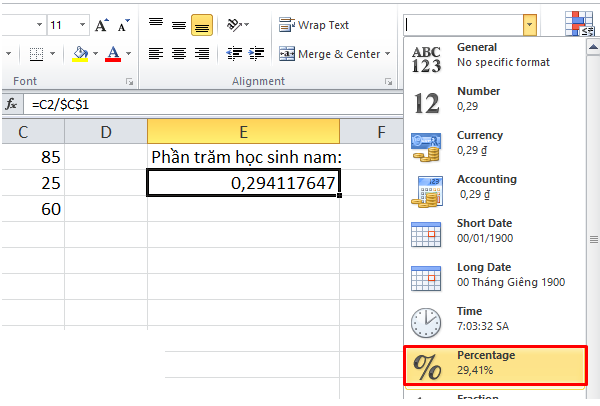Click the Decrease Indent icon
Image resolution: width=600 pixels, height=406 pixels.
(x=234, y=54)
